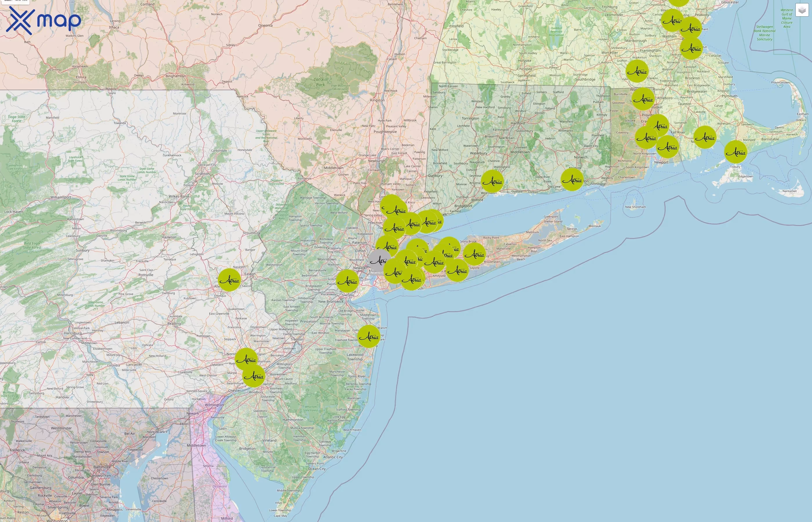Select the Atria marker near Franklin and Uxbridge
This screenshot has height=522, width=812.
[x=637, y=72]
